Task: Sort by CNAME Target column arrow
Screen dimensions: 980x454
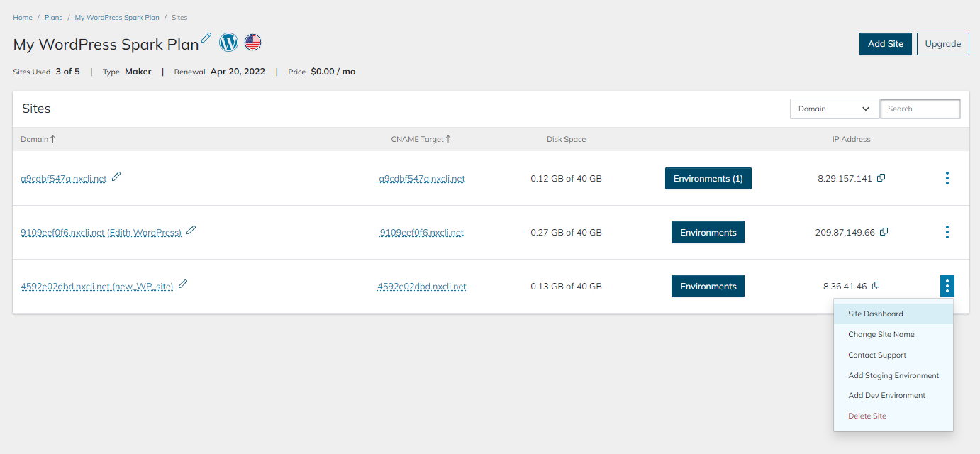Action: (x=448, y=139)
